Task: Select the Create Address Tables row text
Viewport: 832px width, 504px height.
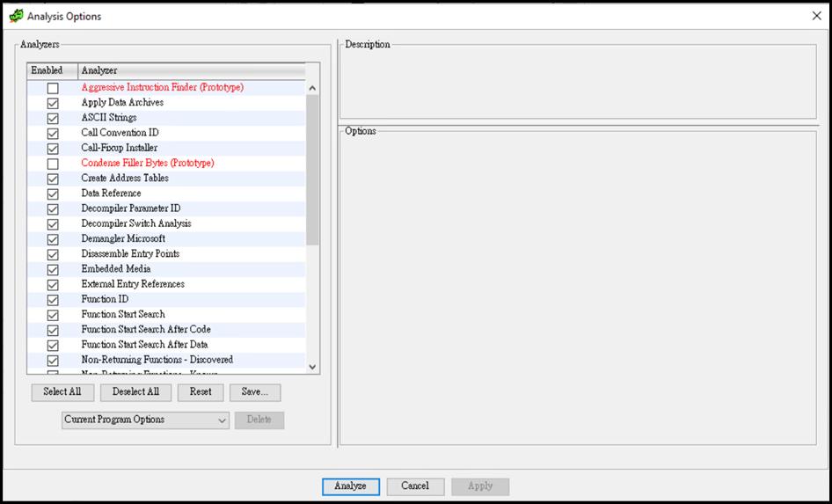Action: point(125,178)
